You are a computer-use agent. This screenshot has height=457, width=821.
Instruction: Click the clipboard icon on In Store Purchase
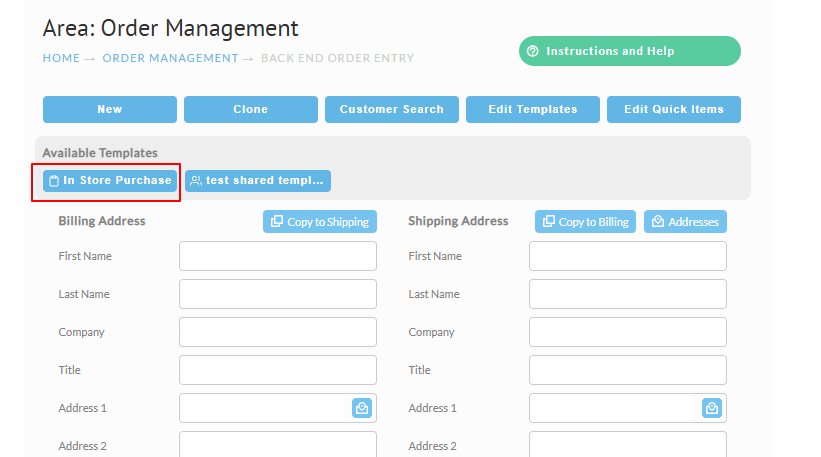54,181
